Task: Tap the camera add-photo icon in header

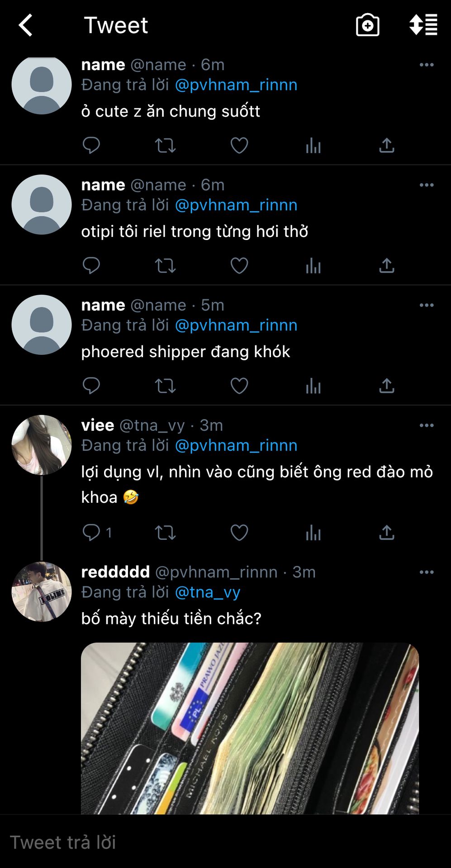Action: pyautogui.click(x=367, y=25)
